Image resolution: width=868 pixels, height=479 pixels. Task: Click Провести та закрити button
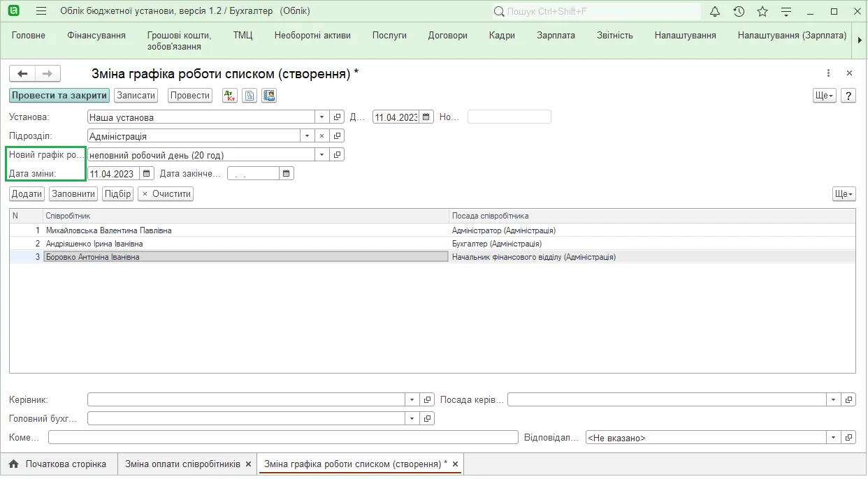tap(59, 96)
